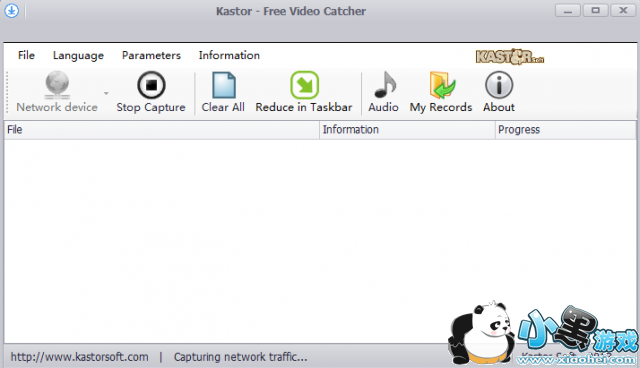This screenshot has width=640, height=368.
Task: Click the Network device globe icon
Action: pos(57,85)
